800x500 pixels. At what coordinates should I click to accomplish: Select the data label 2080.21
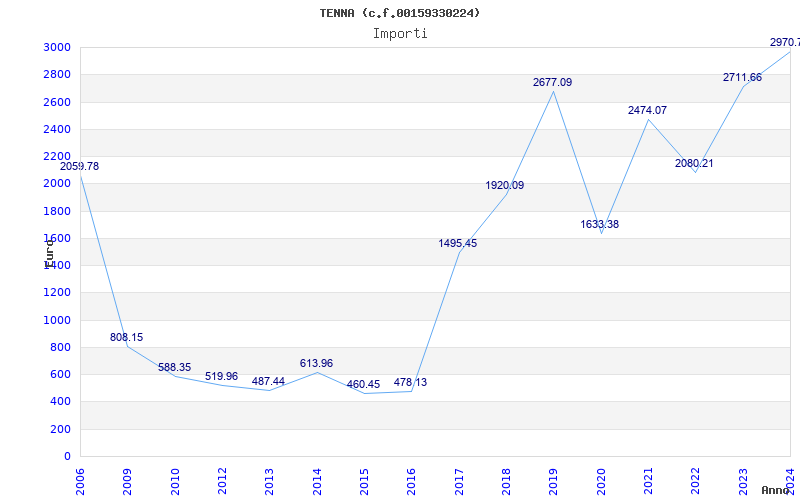[x=694, y=163]
